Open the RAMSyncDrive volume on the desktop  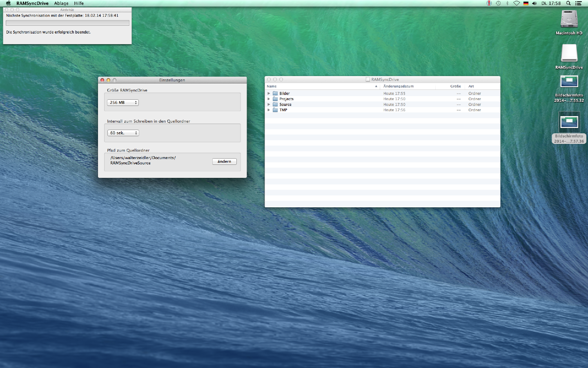(569, 54)
